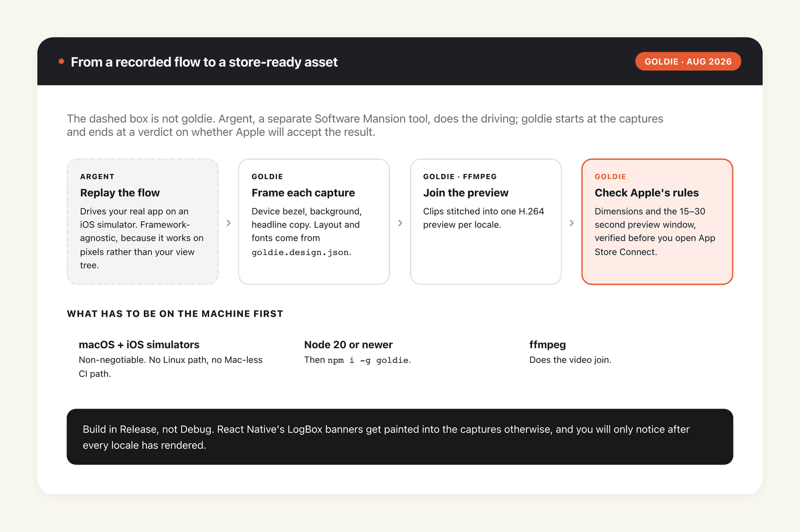800x532 pixels.
Task: Select the title "From a recorded flow to a store-ready asset"
Action: 204,62
